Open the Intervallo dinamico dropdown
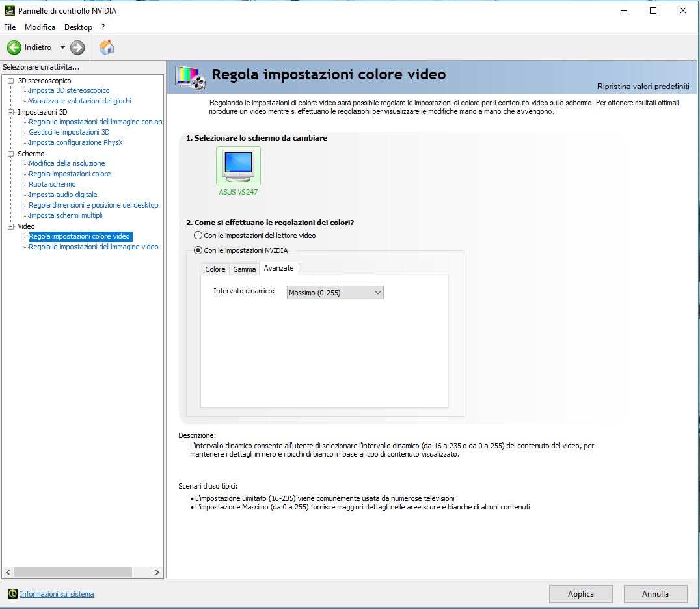The image size is (700, 609). tap(335, 293)
